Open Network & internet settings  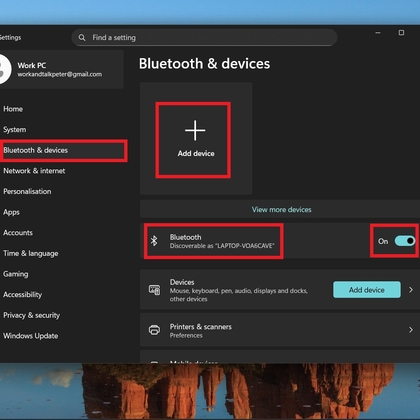(x=34, y=171)
